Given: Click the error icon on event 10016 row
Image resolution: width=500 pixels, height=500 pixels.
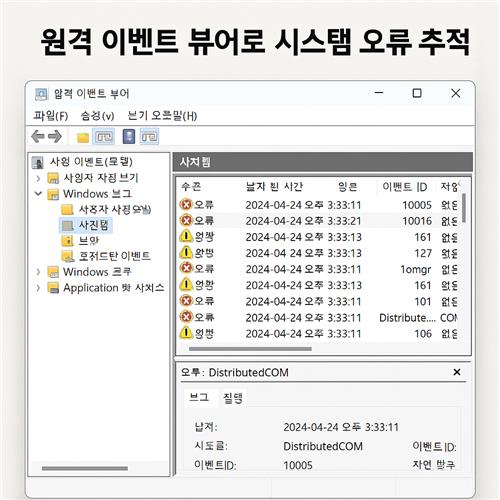Looking at the screenshot, I should click(x=186, y=220).
